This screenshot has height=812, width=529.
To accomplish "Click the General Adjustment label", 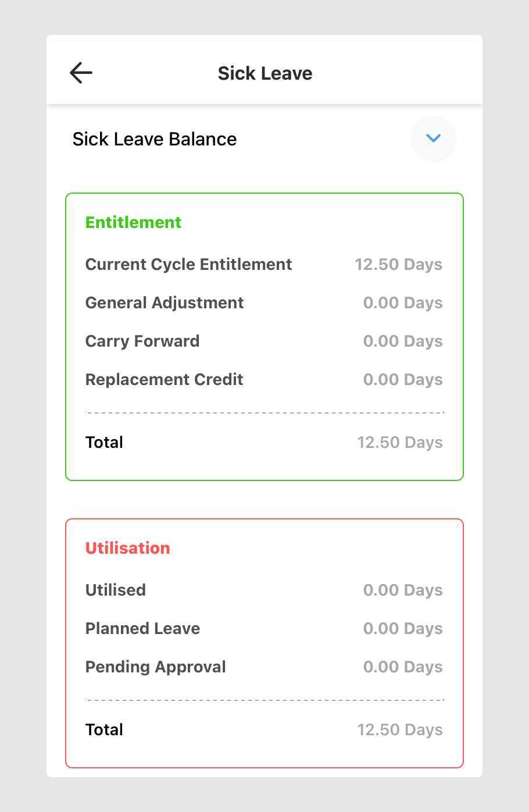I will pyautogui.click(x=165, y=302).
